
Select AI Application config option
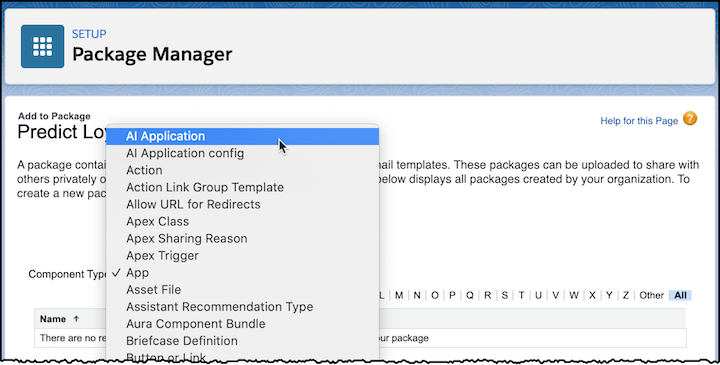click(x=242, y=153)
